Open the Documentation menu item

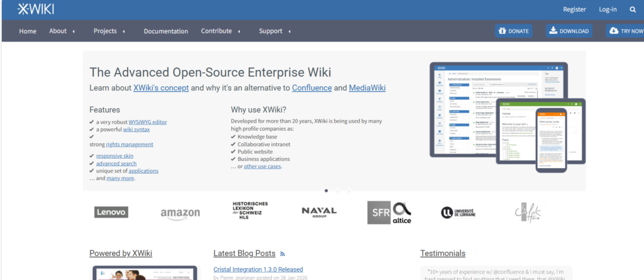pos(165,31)
